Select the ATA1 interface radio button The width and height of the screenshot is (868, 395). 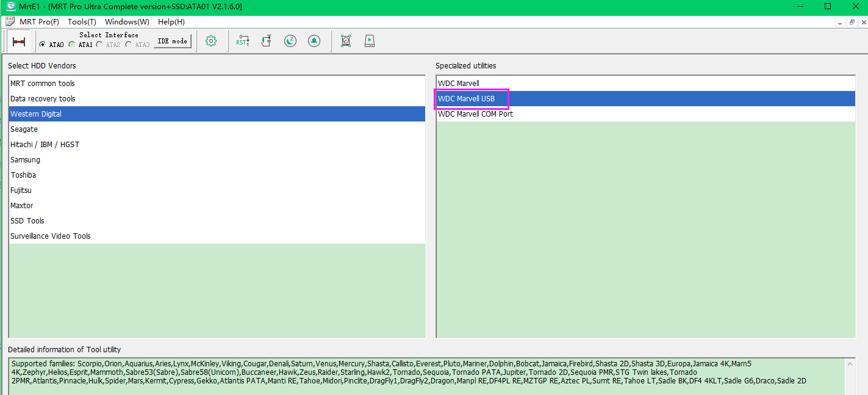tap(71, 45)
